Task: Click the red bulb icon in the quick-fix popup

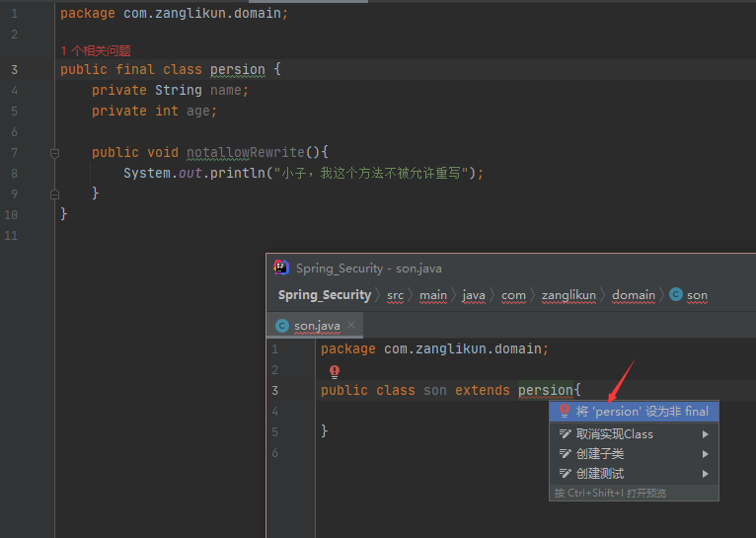Action: (x=566, y=411)
